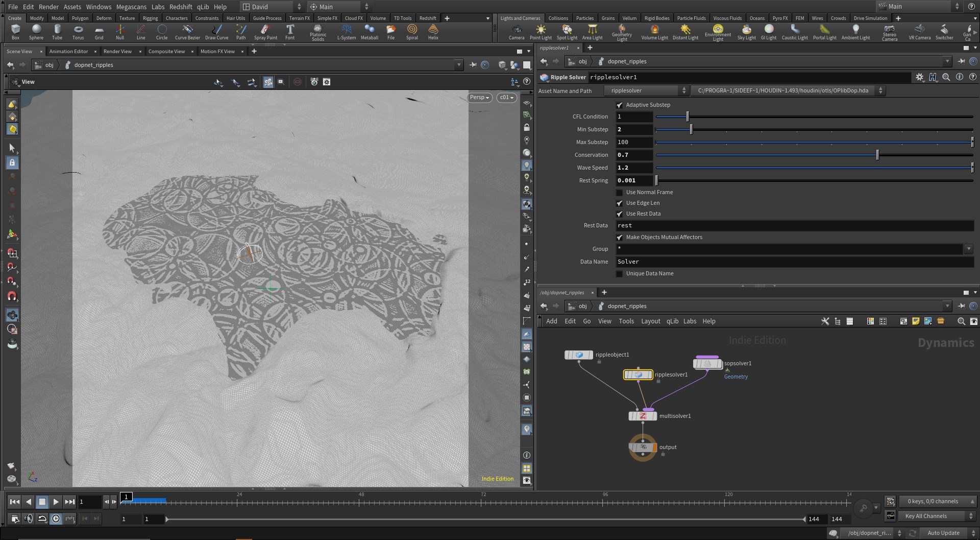
Task: Add a Portal Light
Action: click(825, 32)
